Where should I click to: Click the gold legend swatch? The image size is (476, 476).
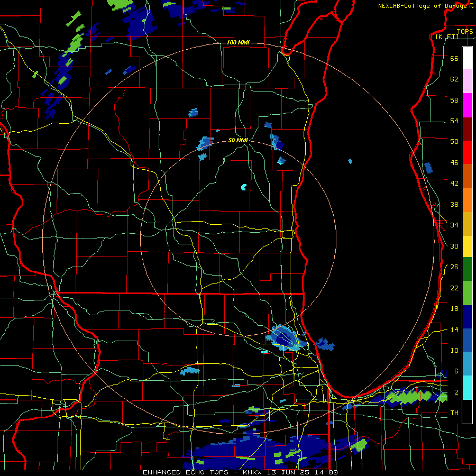pyautogui.click(x=467, y=224)
